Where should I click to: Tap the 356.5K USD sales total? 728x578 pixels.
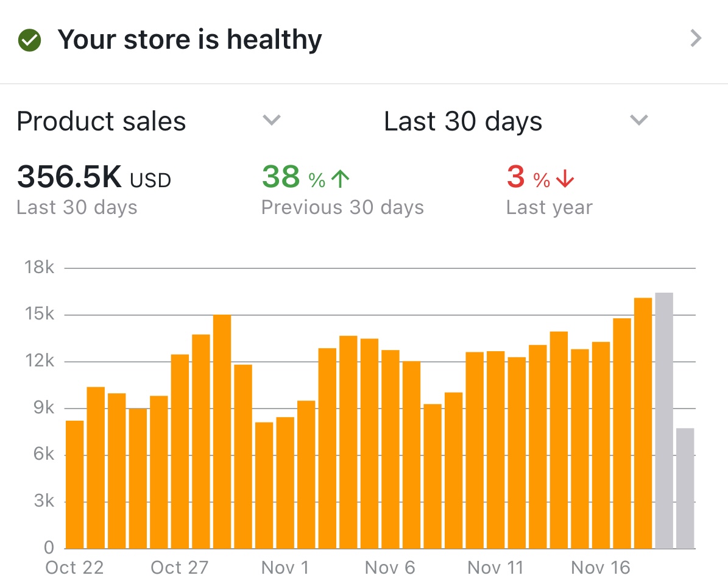click(x=94, y=177)
